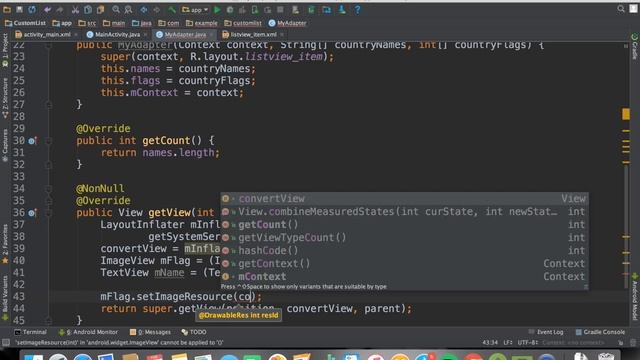Click the Cut scissors icon
The height and width of the screenshot is (360, 640).
click(x=75, y=9)
